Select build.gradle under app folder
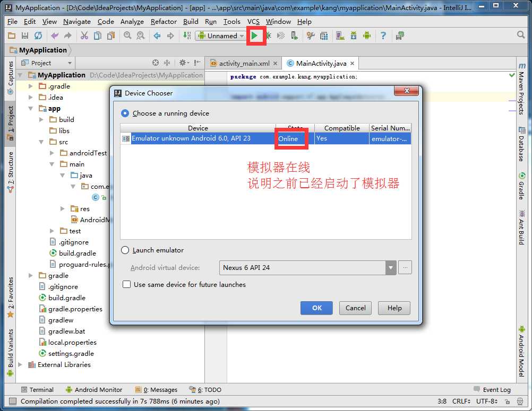Viewport: 532px width, 411px height. [73, 253]
